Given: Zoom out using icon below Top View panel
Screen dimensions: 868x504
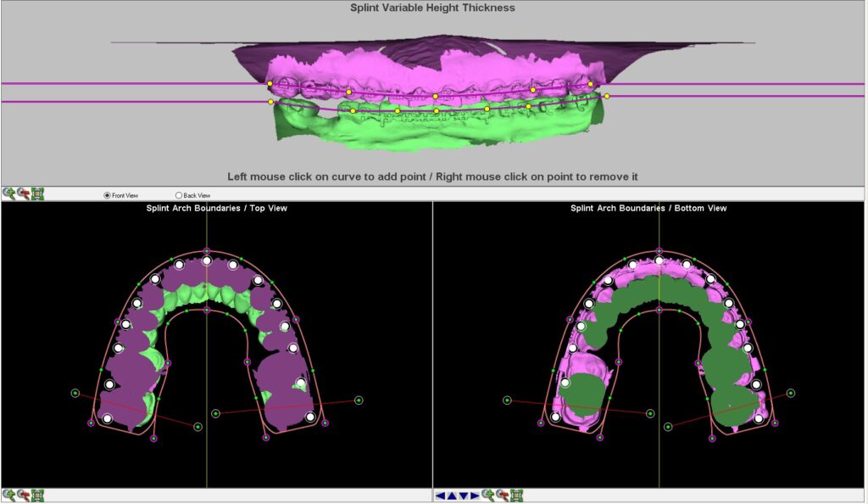Looking at the screenshot, I should 23,496.
